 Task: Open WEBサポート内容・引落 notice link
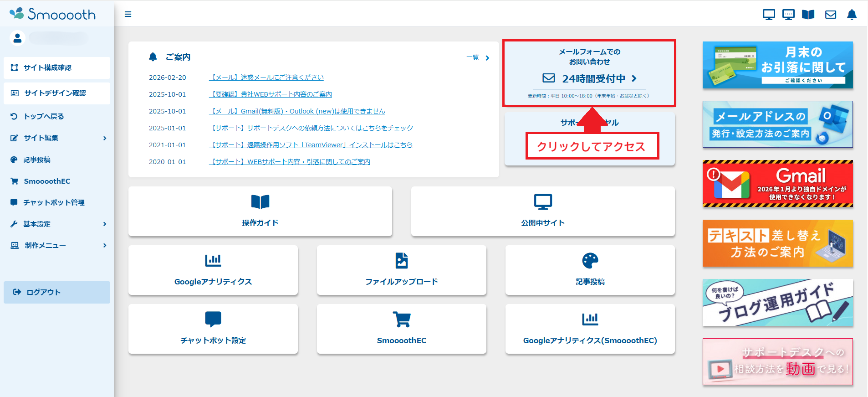pyautogui.click(x=289, y=162)
